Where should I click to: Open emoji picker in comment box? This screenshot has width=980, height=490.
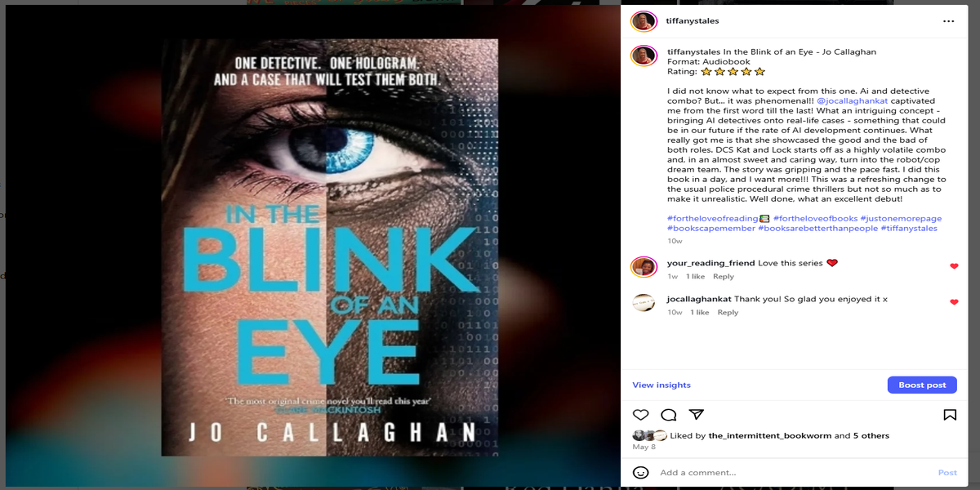[x=641, y=472]
